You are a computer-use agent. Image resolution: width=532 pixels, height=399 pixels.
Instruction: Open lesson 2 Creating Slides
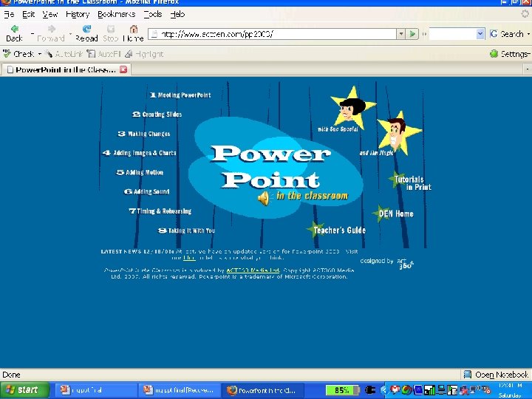[x=157, y=115]
